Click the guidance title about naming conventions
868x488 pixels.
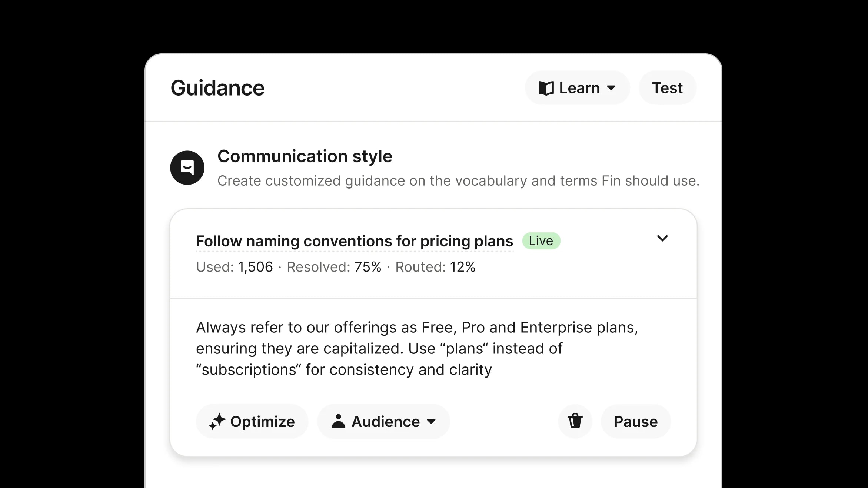pyautogui.click(x=354, y=241)
